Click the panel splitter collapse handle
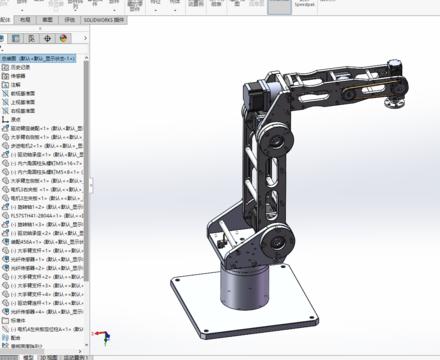 (91, 185)
